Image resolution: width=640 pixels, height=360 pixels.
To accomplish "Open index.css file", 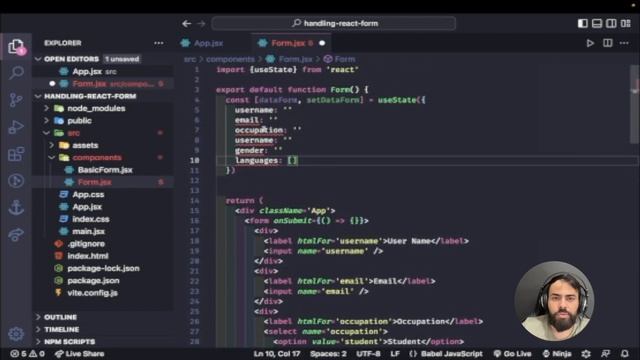I will [91, 219].
